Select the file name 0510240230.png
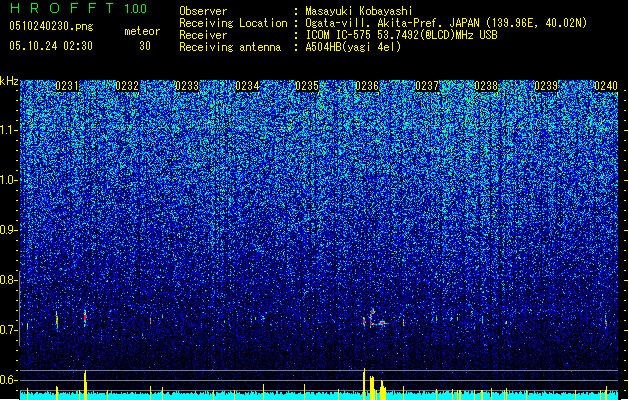This screenshot has height=400, width=629. click(x=51, y=26)
